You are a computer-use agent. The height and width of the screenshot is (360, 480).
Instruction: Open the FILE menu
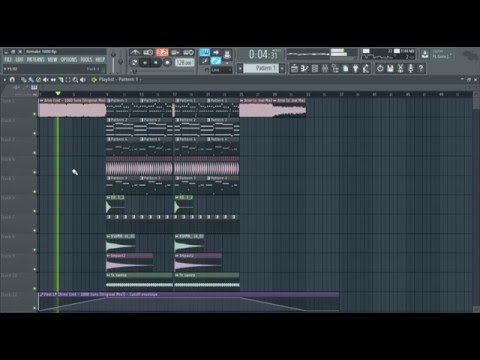point(8,59)
